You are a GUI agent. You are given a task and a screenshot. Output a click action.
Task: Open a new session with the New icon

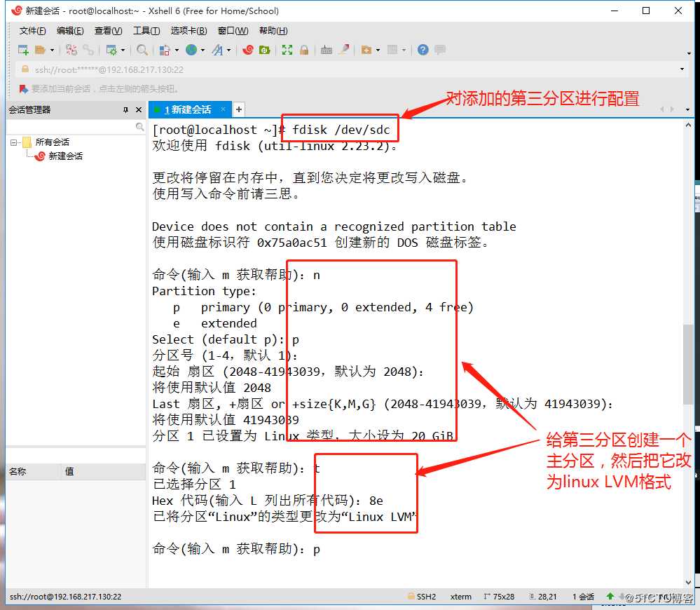[x=23, y=50]
